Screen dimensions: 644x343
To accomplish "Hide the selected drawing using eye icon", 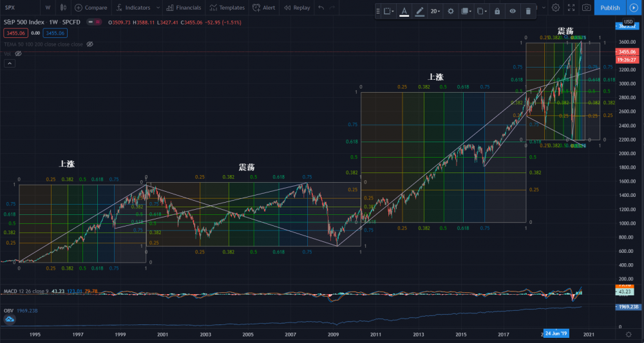I will (x=512, y=11).
